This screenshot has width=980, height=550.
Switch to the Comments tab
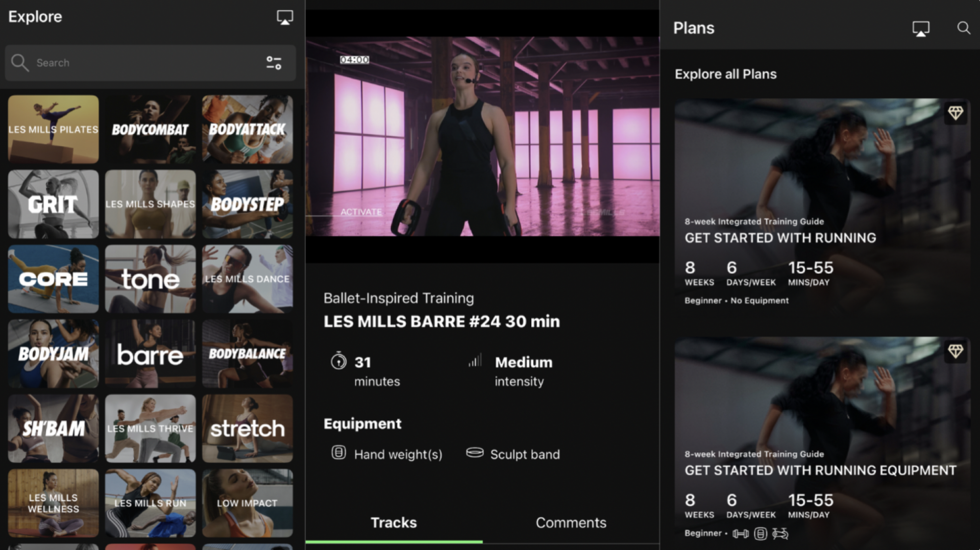coord(571,523)
